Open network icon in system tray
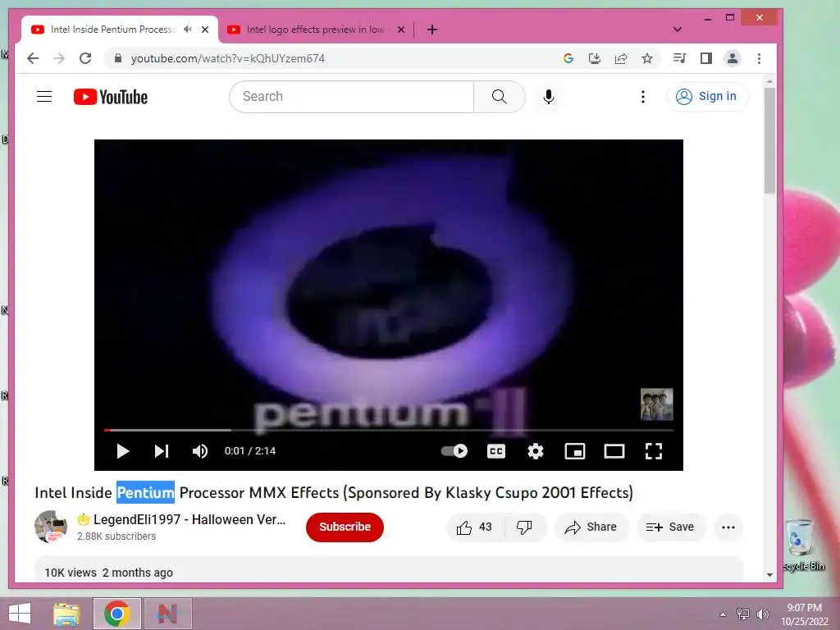Image resolution: width=840 pixels, height=630 pixels. click(x=743, y=614)
